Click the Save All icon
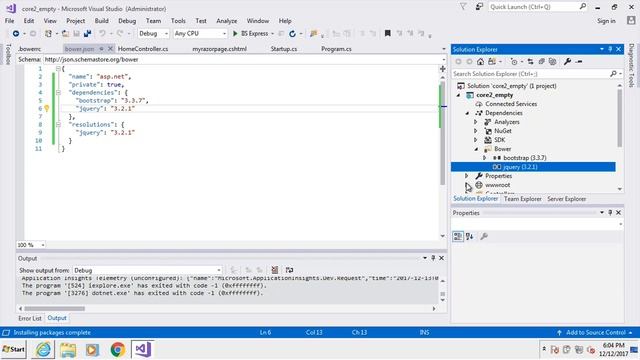Screen dimensions: 640x360 pos(87,33)
